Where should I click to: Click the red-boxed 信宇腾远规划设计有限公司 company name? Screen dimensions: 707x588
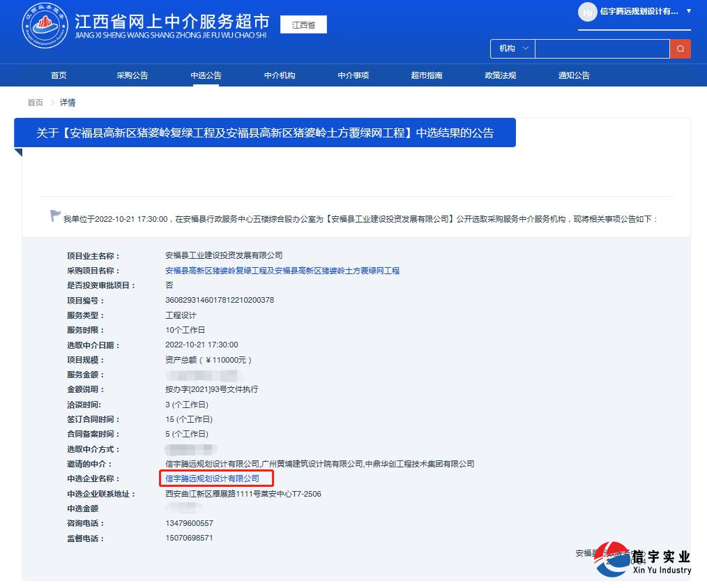pos(217,478)
